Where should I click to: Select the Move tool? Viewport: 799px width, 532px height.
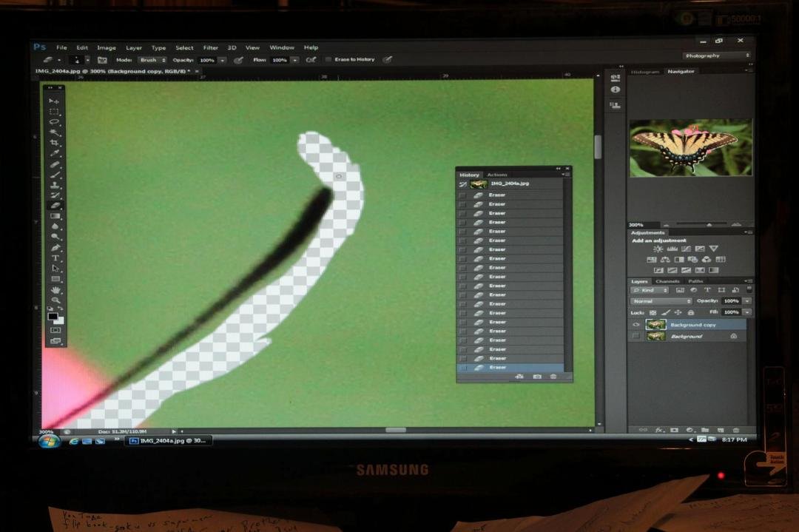pyautogui.click(x=54, y=101)
